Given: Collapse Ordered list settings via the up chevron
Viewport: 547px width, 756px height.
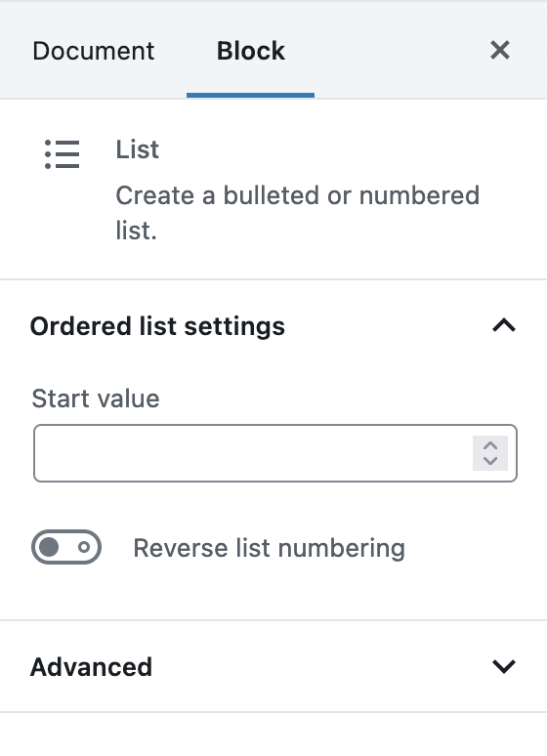Looking at the screenshot, I should tap(504, 325).
